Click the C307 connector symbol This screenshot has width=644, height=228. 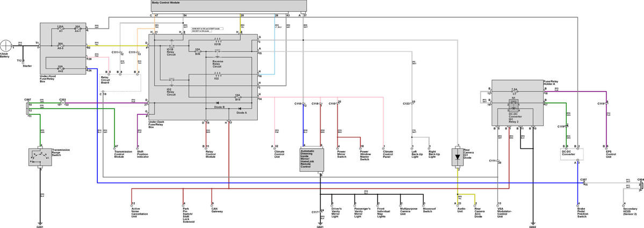pyautogui.click(x=583, y=182)
